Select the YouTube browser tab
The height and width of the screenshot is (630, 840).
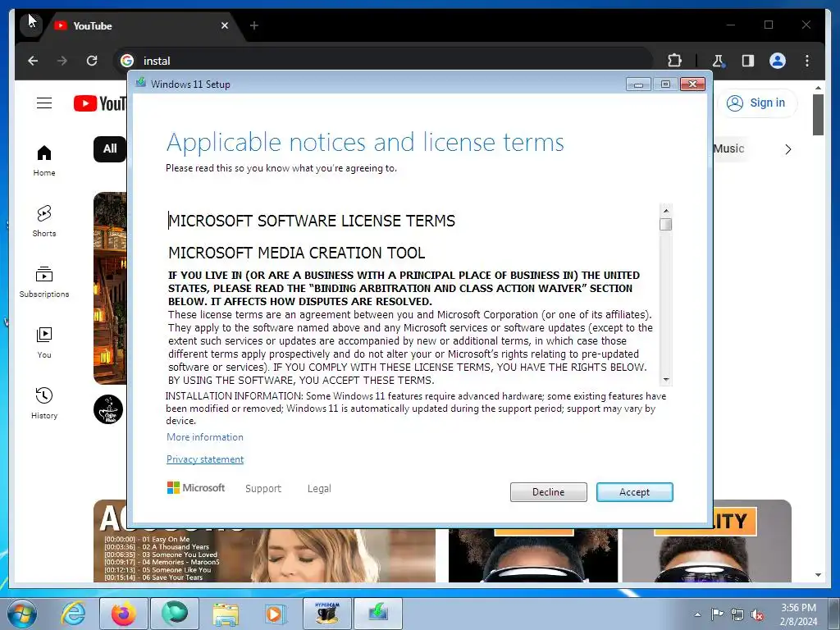click(x=139, y=25)
